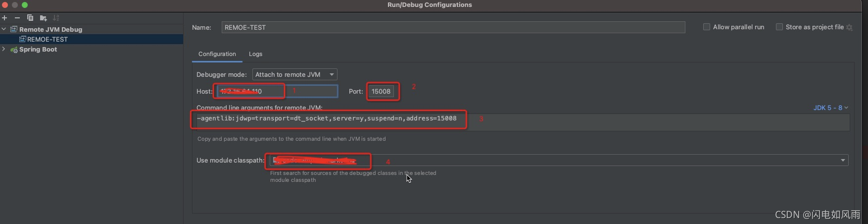Expand the Spring Boot group
The width and height of the screenshot is (868, 224).
(x=4, y=49)
